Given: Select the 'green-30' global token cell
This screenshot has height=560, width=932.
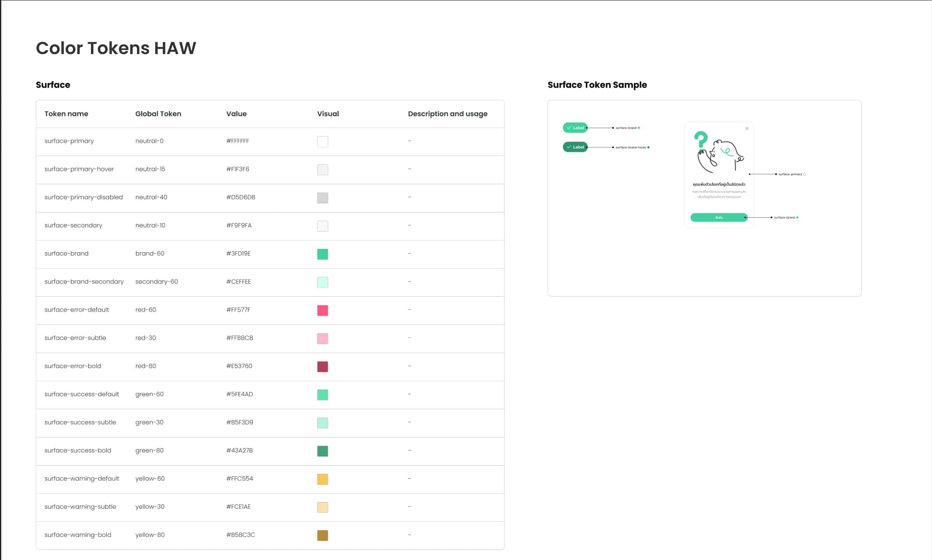Looking at the screenshot, I should point(149,423).
